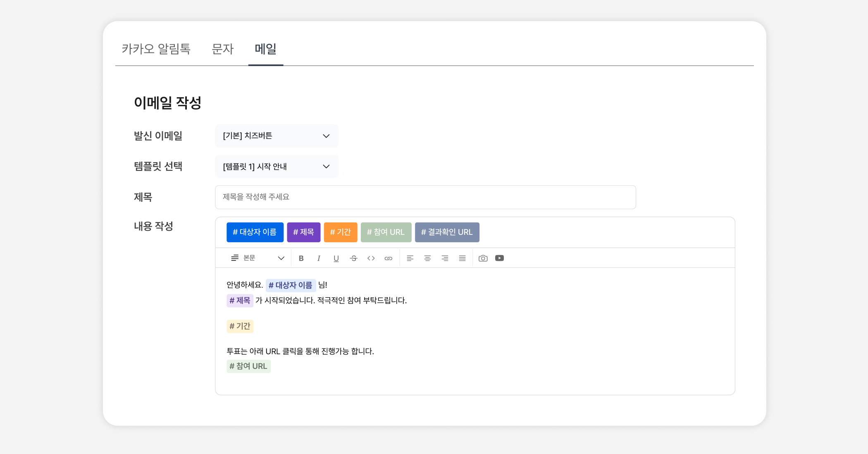Screen dimensions: 868x454
Task: Embed a video using YouTube icon
Action: coord(499,258)
